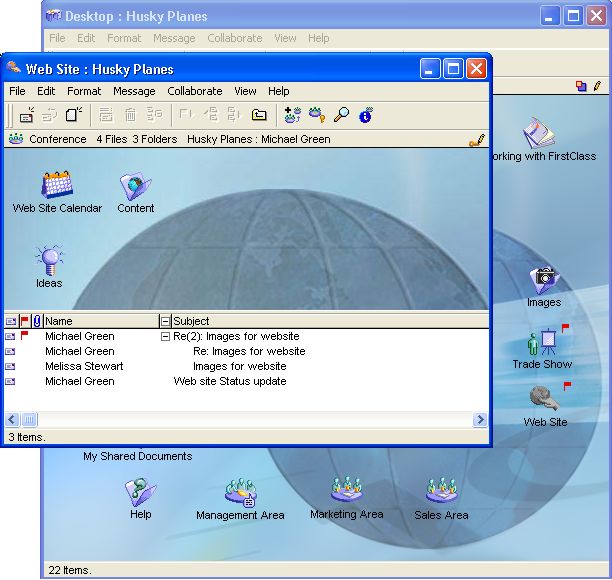Image resolution: width=612 pixels, height=580 pixels.
Task: Click the blue info toolbar icon
Action: [365, 115]
